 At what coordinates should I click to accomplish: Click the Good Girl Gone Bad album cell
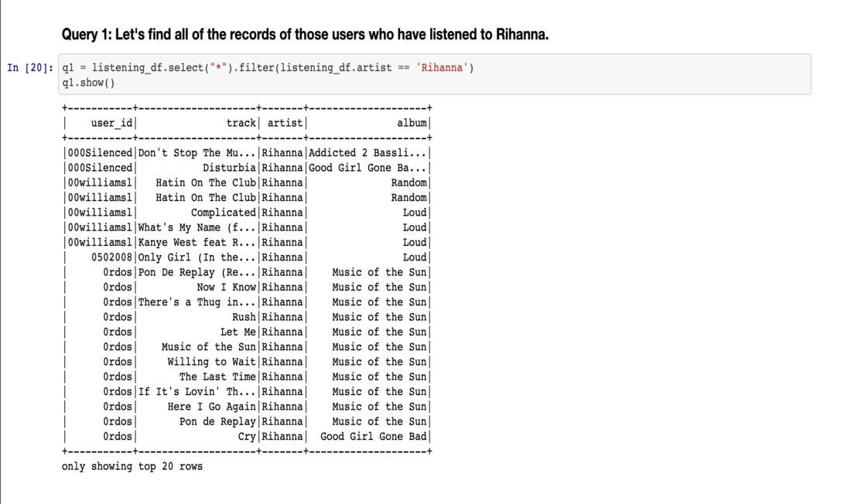[x=374, y=436]
